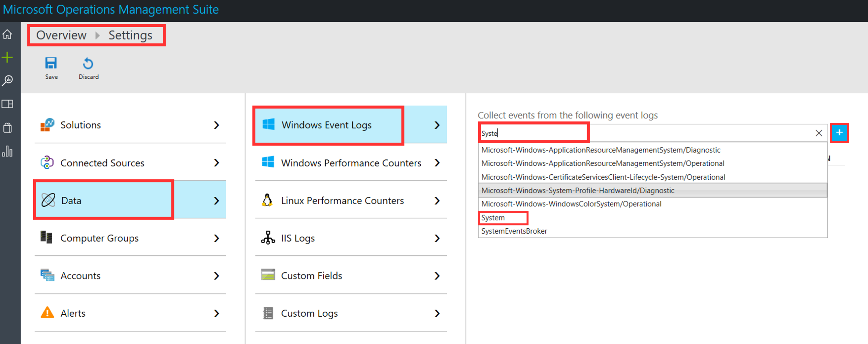Click the Overview breadcrumb link

click(61, 35)
